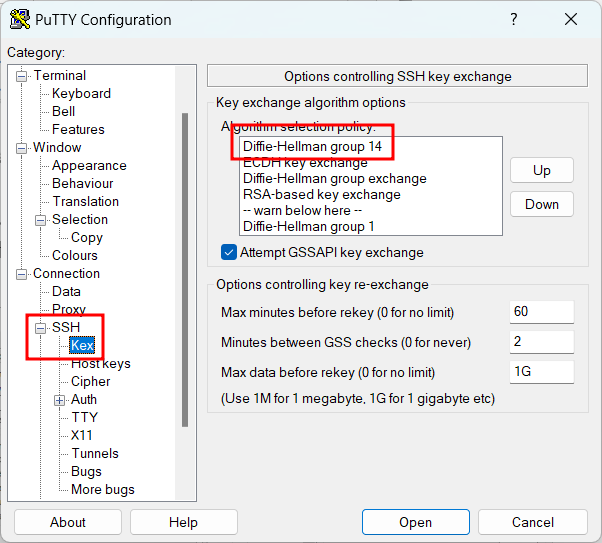This screenshot has height=543, width=602.
Task: Click the Minutes between GSS checks field
Action: point(542,341)
